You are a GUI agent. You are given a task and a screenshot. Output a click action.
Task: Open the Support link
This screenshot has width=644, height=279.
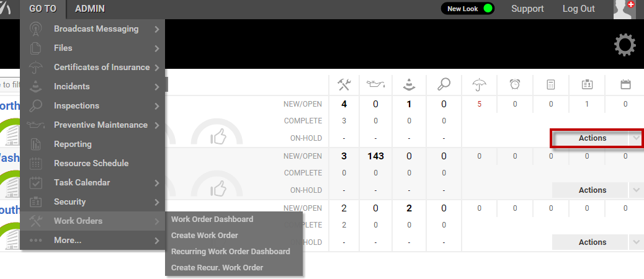pyautogui.click(x=527, y=9)
